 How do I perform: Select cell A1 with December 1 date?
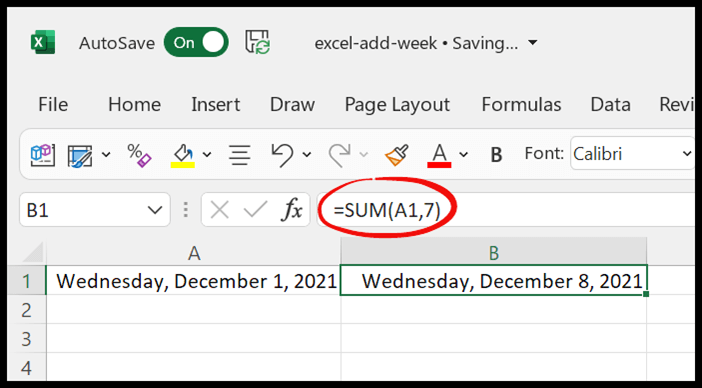click(x=193, y=281)
